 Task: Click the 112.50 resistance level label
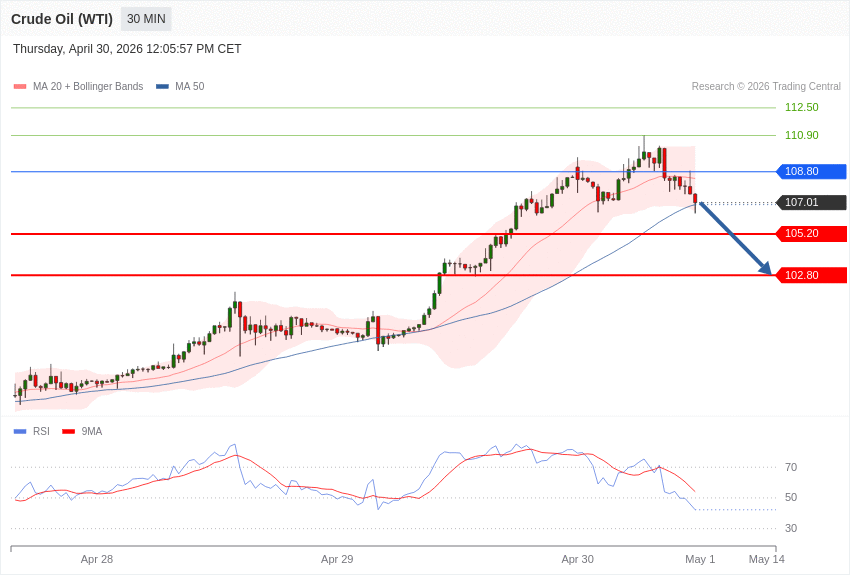pos(801,108)
